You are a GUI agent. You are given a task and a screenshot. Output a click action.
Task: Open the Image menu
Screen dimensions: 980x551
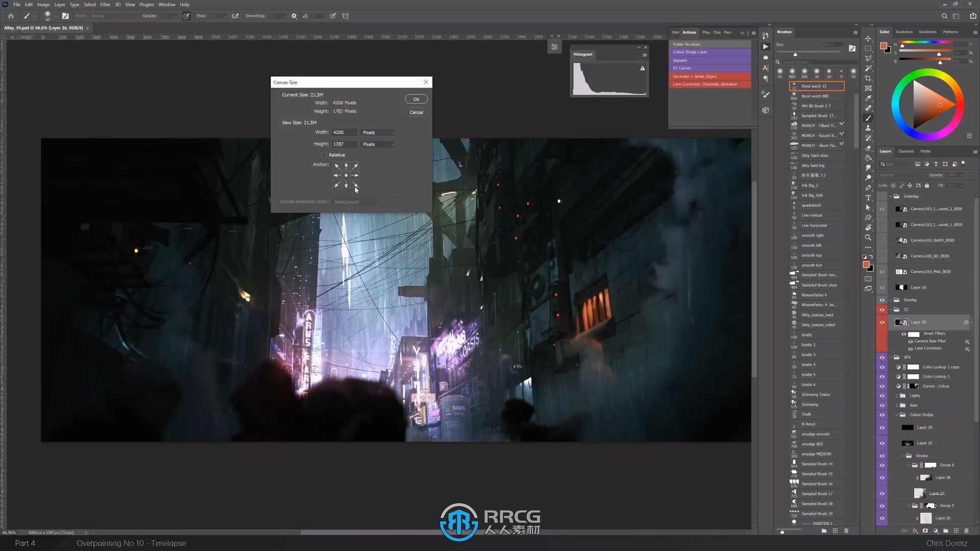tap(43, 5)
